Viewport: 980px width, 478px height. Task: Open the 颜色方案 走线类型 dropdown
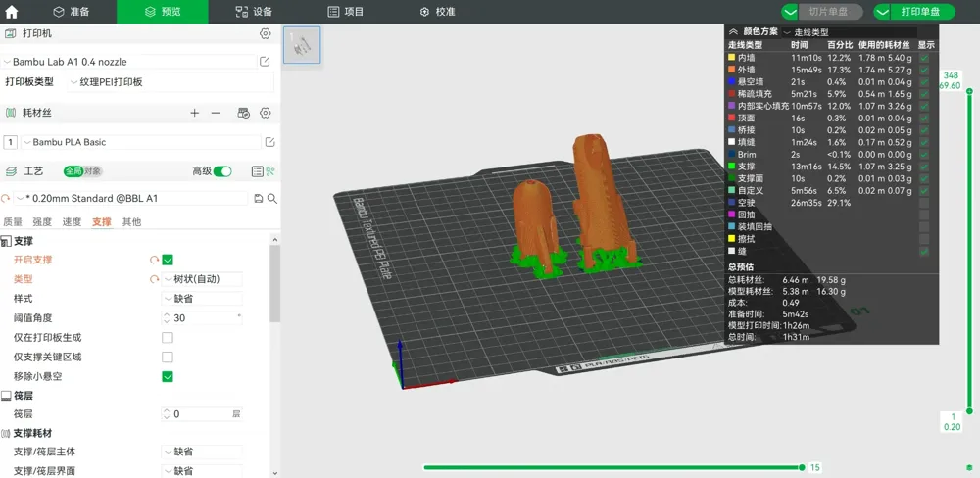(x=849, y=32)
